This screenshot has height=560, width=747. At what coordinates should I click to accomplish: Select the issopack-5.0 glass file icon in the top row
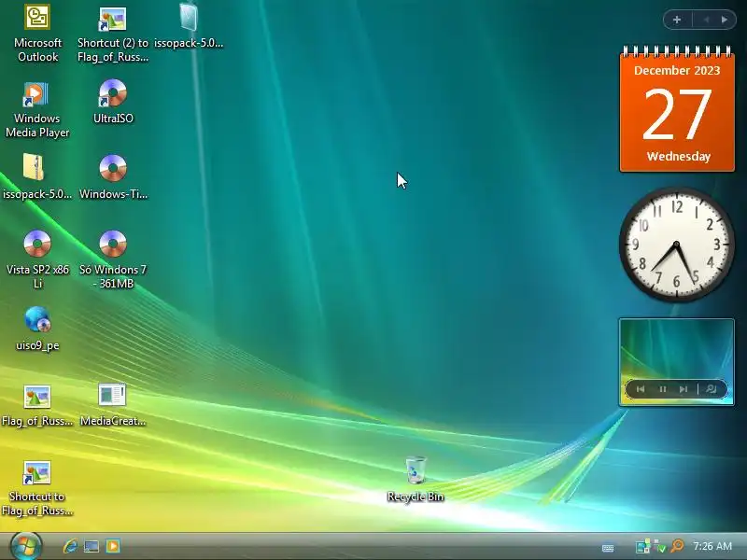coord(189,27)
